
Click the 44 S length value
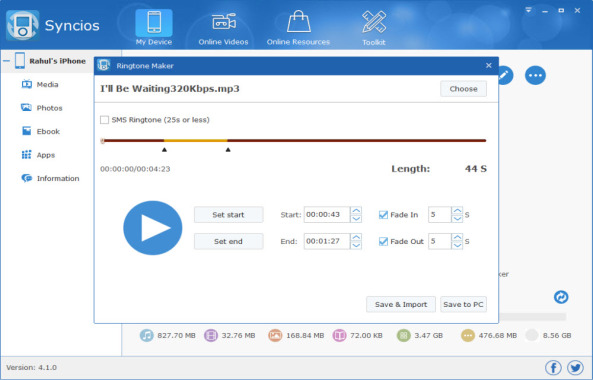[x=476, y=169]
